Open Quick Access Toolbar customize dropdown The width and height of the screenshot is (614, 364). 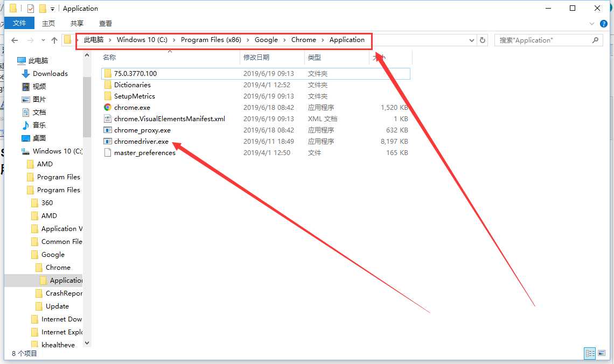click(52, 9)
